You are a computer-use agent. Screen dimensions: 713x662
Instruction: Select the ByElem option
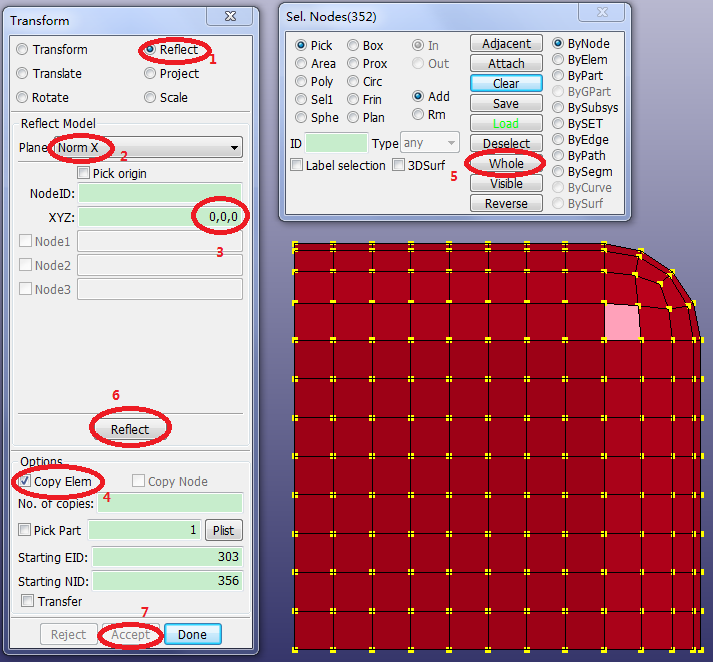558,59
